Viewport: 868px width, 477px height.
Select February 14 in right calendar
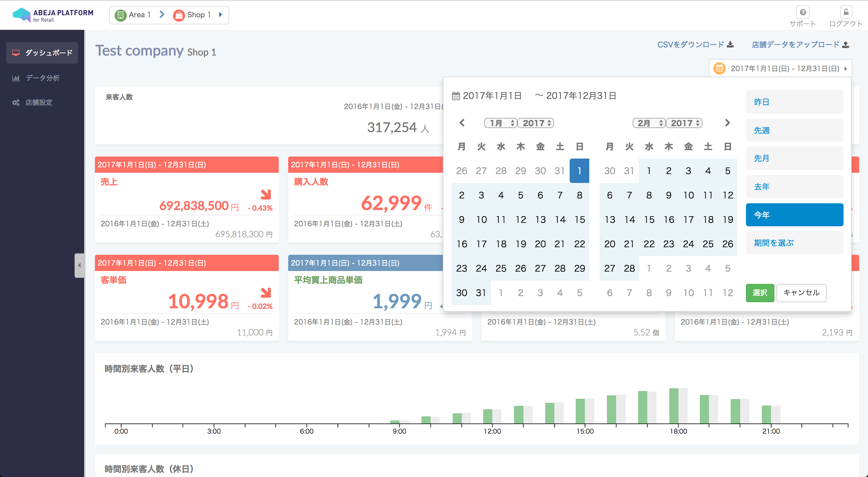tap(629, 220)
